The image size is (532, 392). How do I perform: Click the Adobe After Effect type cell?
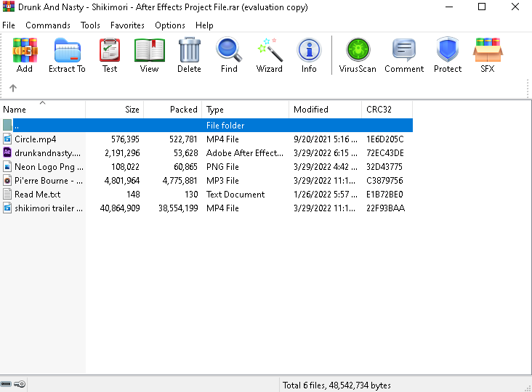point(245,153)
